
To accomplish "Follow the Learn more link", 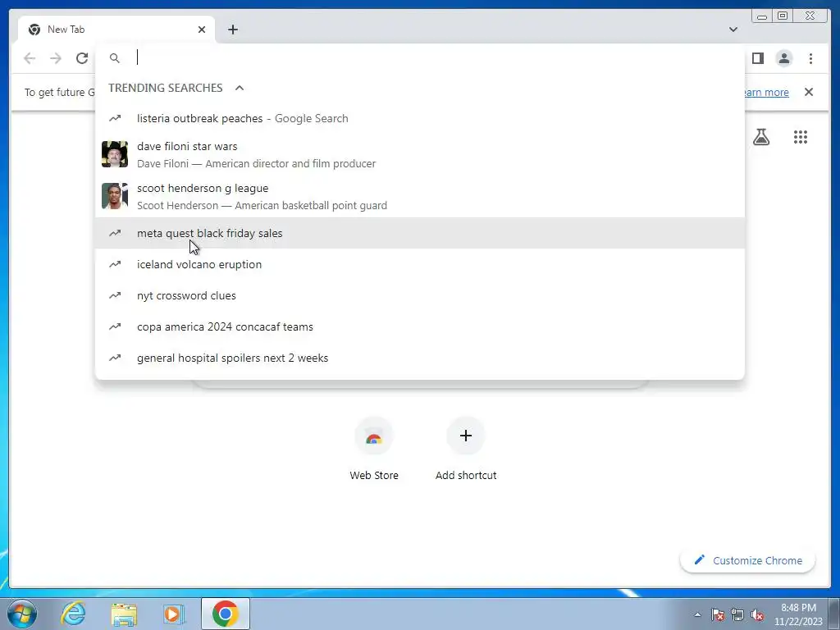I will pyautogui.click(x=766, y=92).
